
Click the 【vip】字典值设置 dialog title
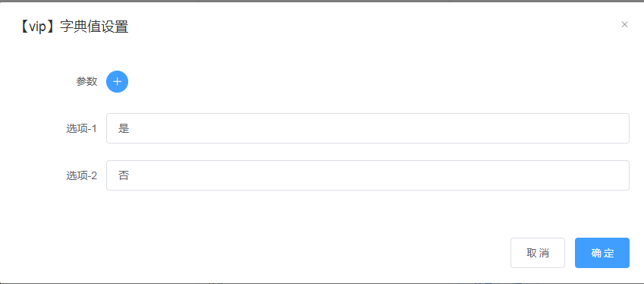(x=73, y=27)
